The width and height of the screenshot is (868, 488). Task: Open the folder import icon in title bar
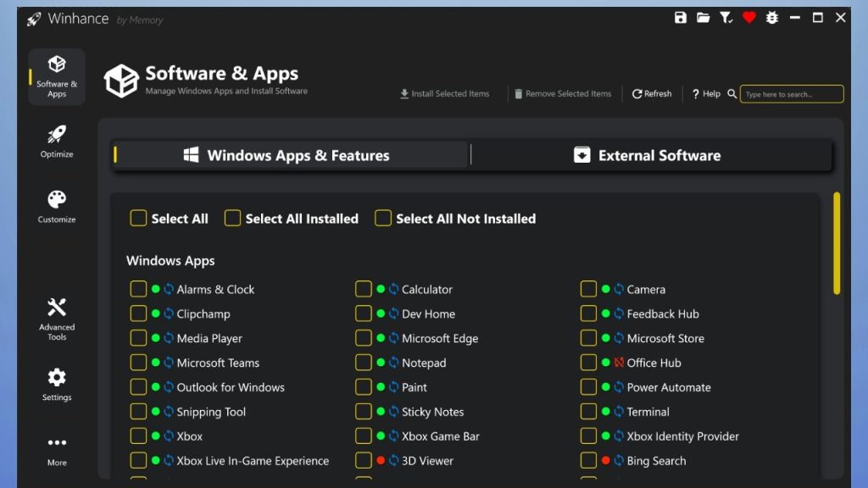703,18
